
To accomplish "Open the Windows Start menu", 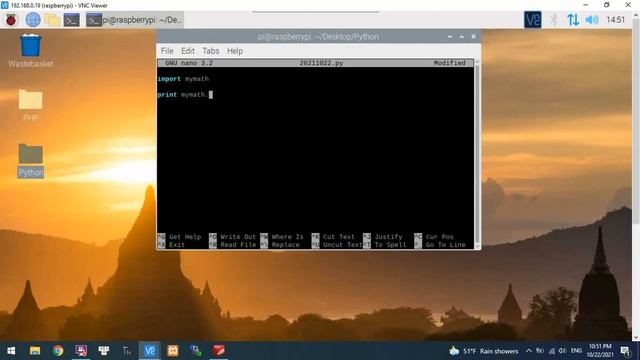I will click(x=11, y=351).
